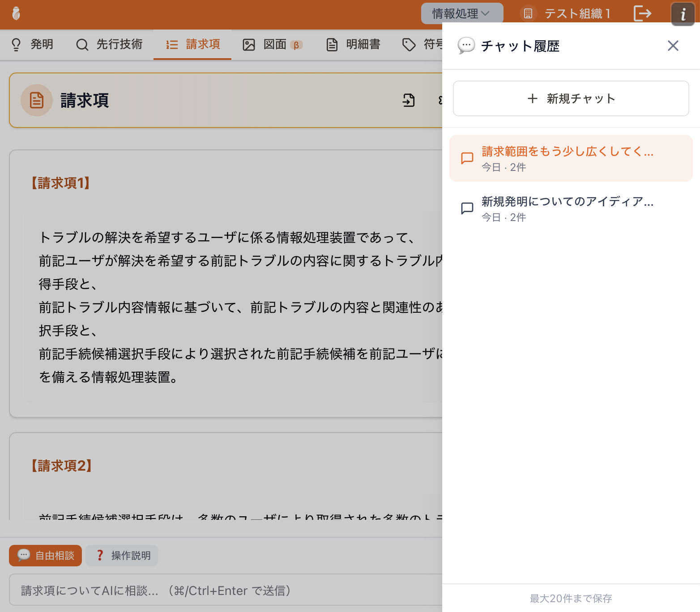Close the チャット履歴 panel
The height and width of the screenshot is (612, 700).
click(x=673, y=46)
